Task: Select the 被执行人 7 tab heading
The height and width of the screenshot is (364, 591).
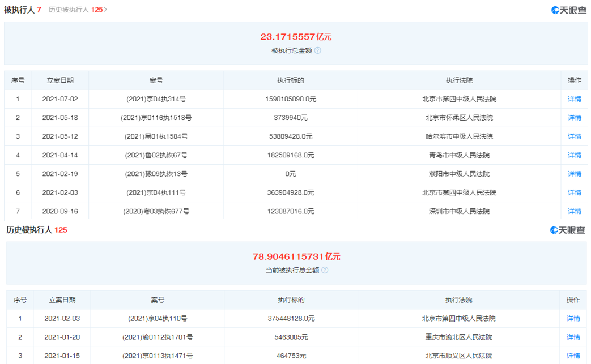Action: tap(23, 10)
